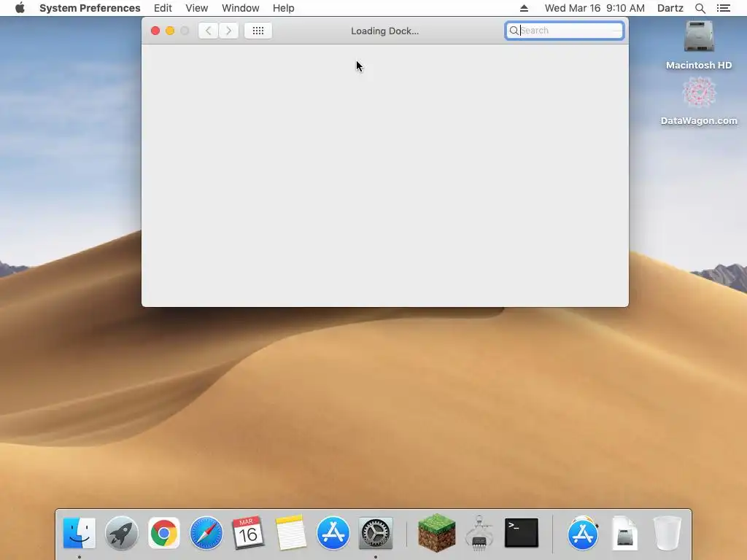The height and width of the screenshot is (560, 747).
Task: Open Google Chrome from the Dock
Action: click(x=164, y=533)
